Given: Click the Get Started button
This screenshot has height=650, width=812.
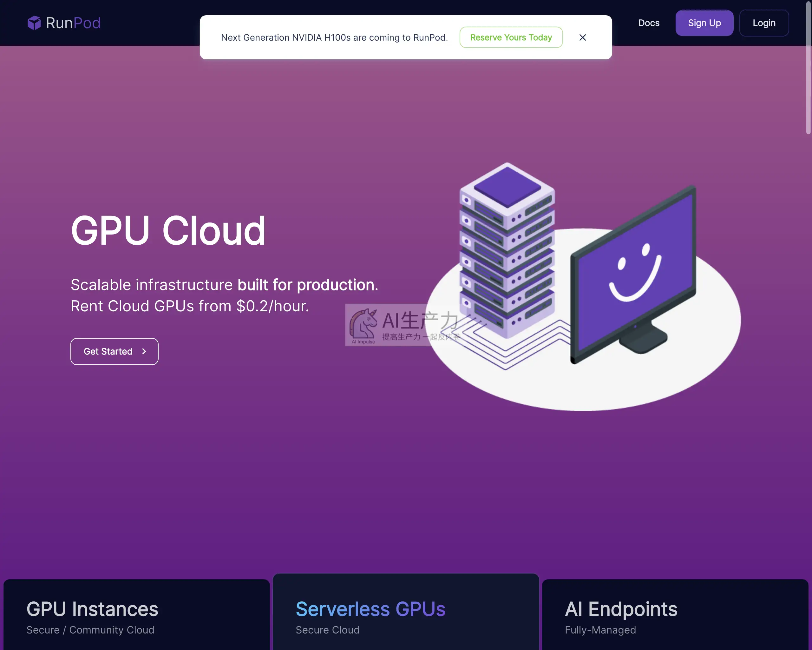Looking at the screenshot, I should click(x=115, y=351).
